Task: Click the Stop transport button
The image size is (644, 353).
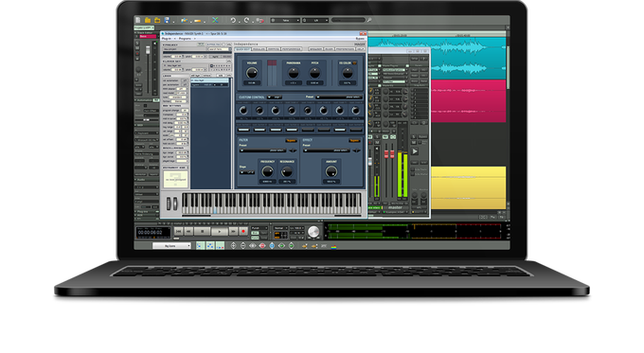Action: point(202,232)
